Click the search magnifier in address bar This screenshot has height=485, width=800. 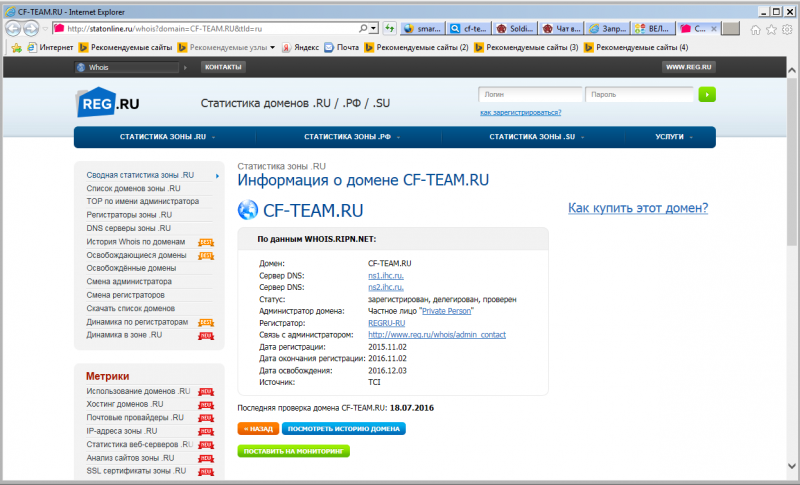click(x=363, y=29)
